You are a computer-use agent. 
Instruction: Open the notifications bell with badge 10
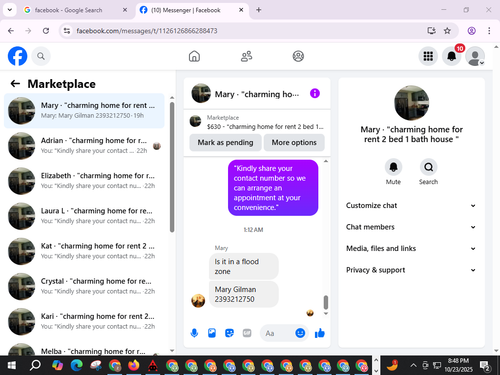(x=452, y=56)
